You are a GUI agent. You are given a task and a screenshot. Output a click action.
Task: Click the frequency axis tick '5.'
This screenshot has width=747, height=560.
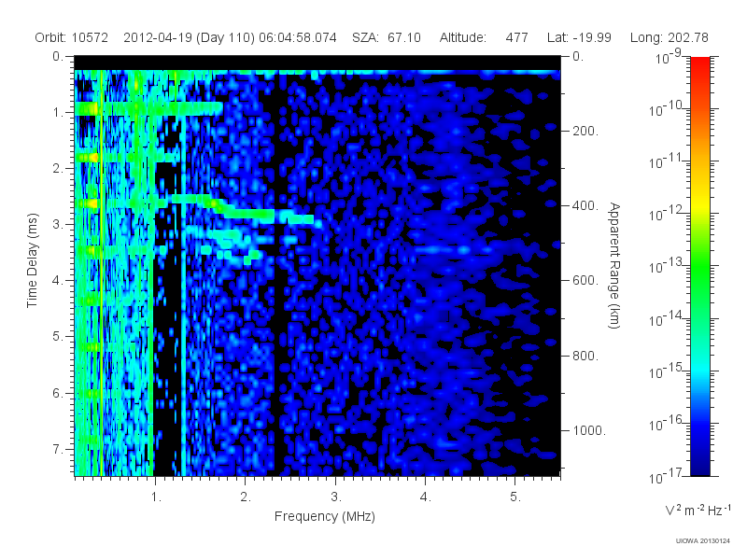516,497
